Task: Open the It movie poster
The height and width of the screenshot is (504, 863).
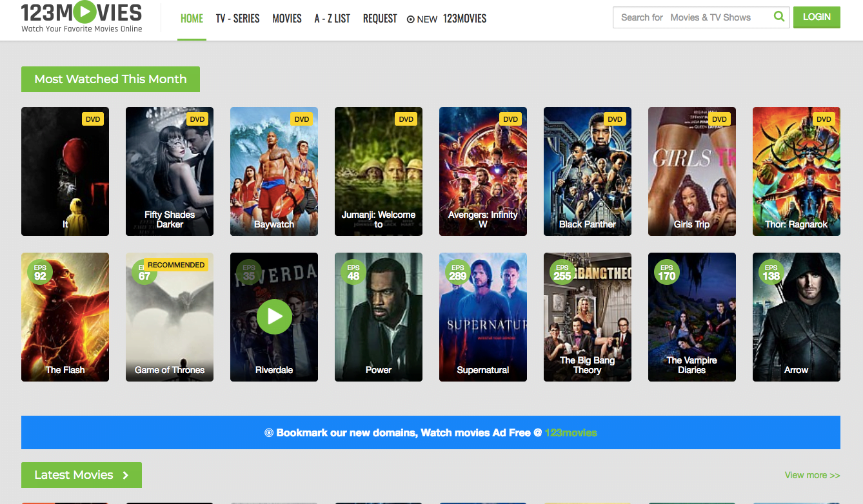Action: pyautogui.click(x=65, y=171)
